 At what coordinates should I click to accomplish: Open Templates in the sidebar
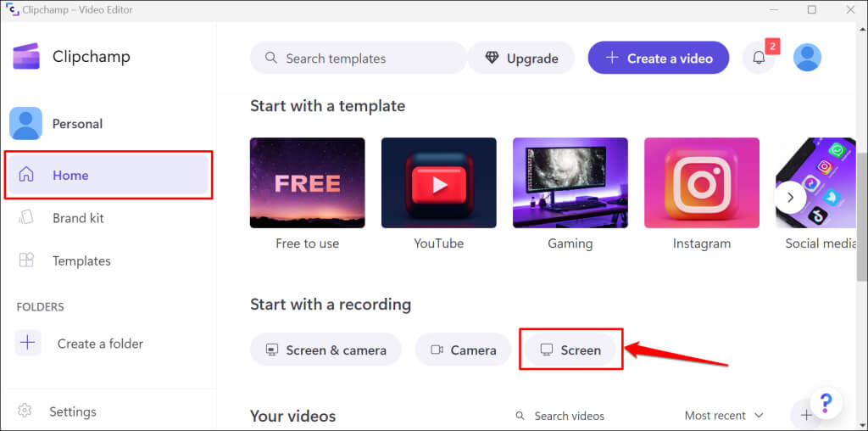coord(81,261)
